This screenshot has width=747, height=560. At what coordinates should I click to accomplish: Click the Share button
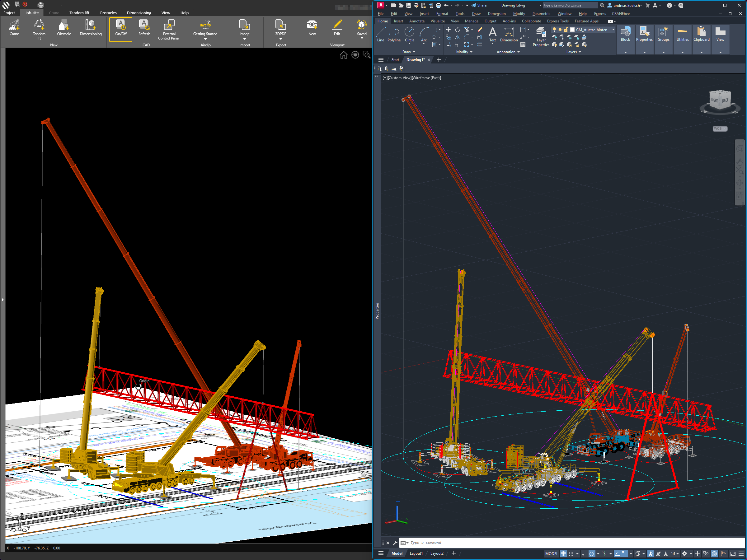tap(479, 5)
